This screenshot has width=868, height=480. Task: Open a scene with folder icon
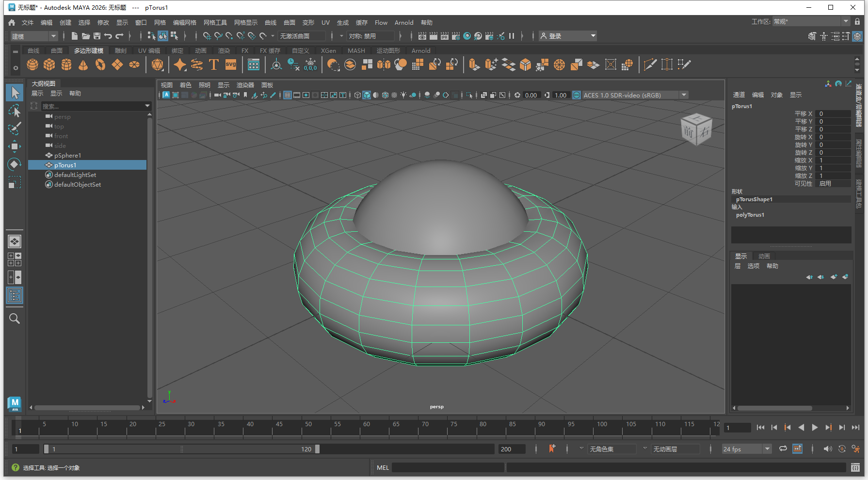(85, 36)
